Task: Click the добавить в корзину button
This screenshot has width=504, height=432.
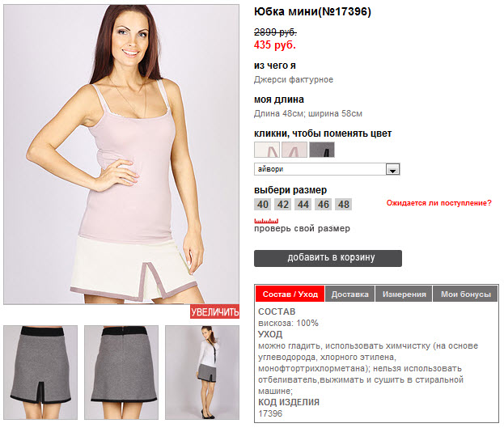Action: pyautogui.click(x=328, y=258)
